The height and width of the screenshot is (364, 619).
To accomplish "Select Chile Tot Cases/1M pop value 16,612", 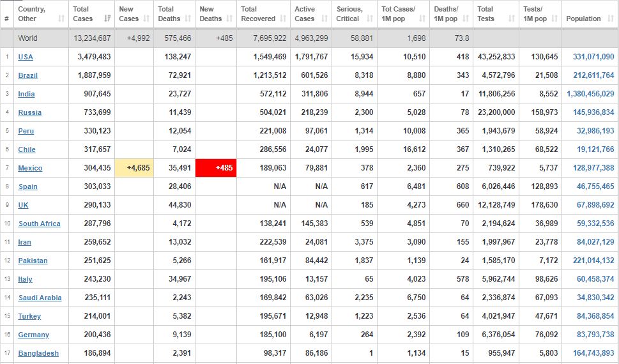I will click(414, 149).
